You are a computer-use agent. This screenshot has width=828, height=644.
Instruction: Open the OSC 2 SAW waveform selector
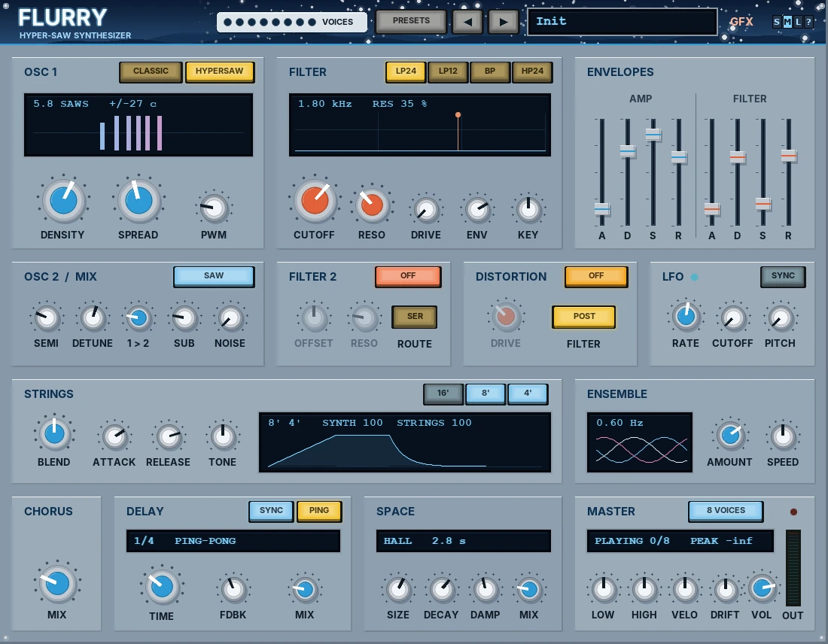[214, 276]
